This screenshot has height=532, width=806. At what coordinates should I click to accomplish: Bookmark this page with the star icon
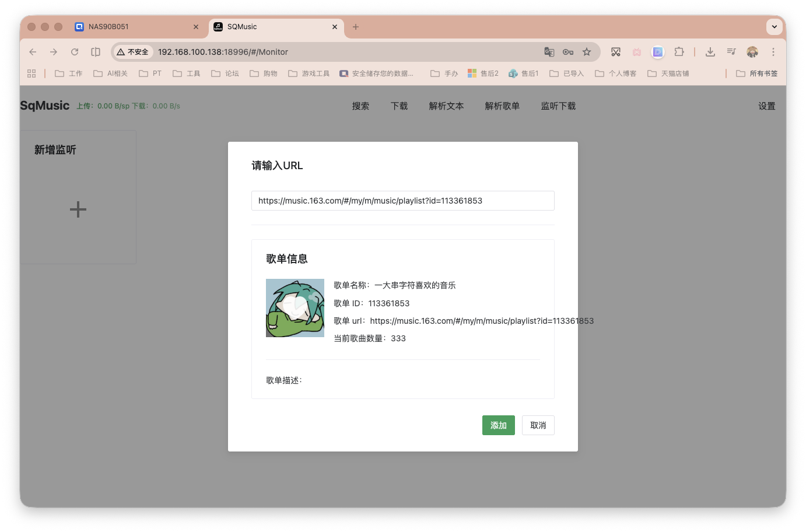587,52
